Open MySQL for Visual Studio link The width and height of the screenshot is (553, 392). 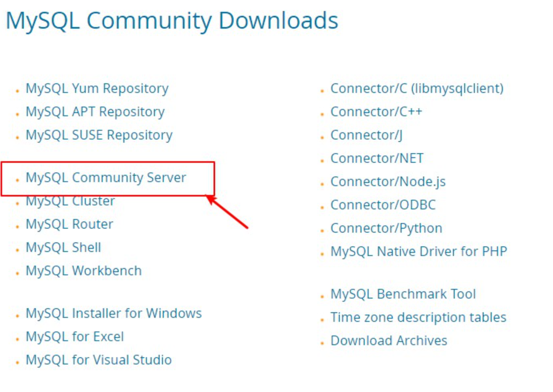[99, 360]
